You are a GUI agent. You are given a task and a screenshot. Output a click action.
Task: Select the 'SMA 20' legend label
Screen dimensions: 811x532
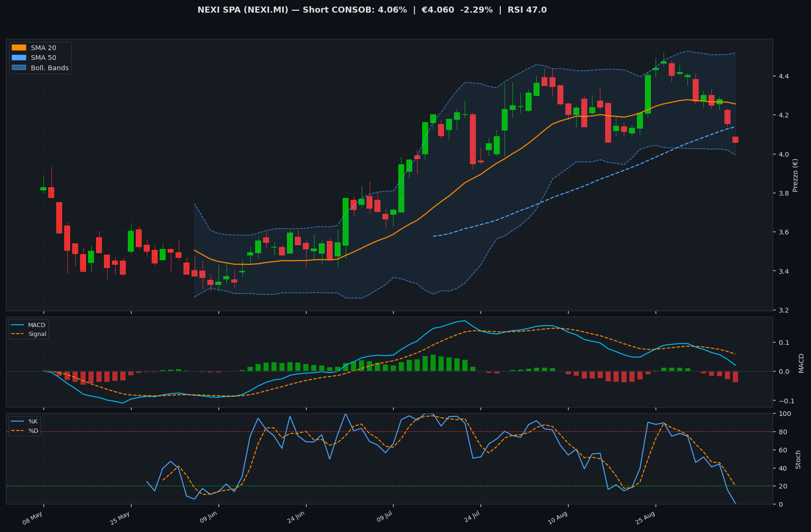tap(44, 48)
